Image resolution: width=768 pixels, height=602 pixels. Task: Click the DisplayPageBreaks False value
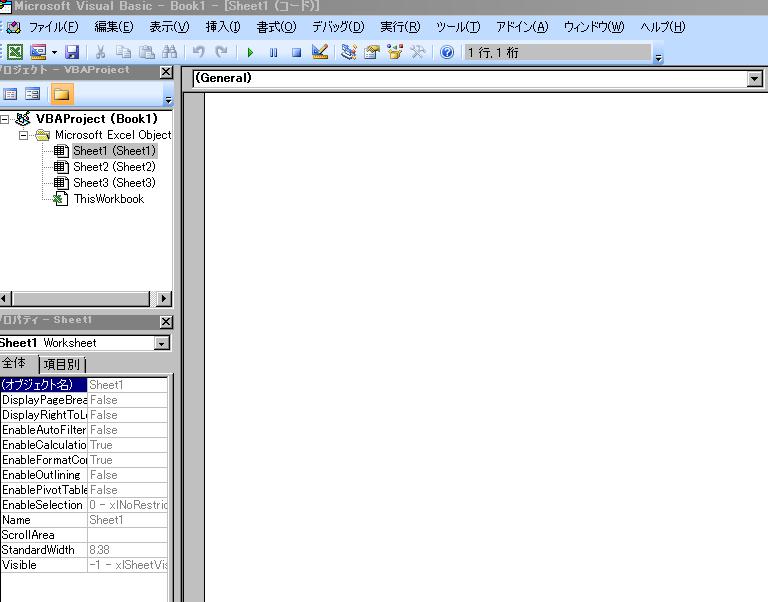127,400
